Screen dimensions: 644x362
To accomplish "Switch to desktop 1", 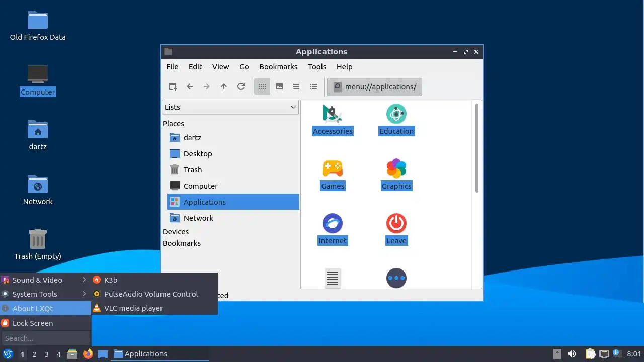I will (22, 354).
